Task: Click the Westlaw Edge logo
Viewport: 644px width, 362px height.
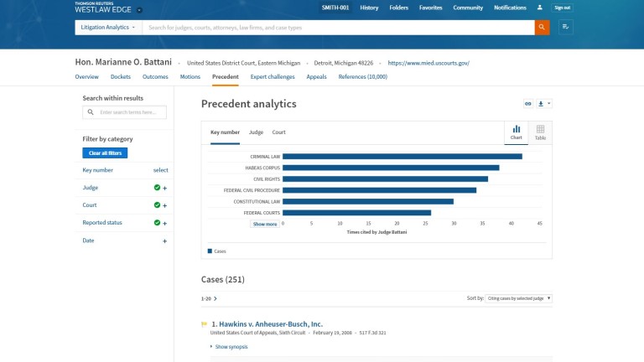Action: pos(104,9)
